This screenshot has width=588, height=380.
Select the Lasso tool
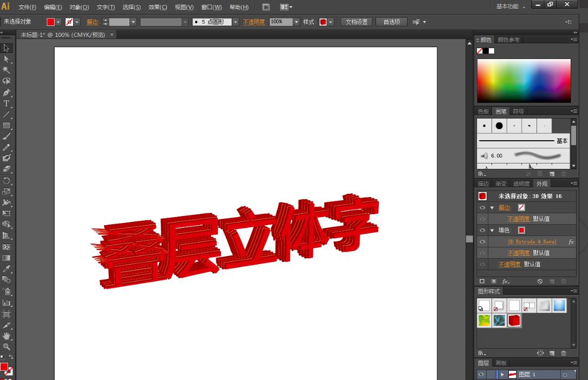[x=7, y=81]
